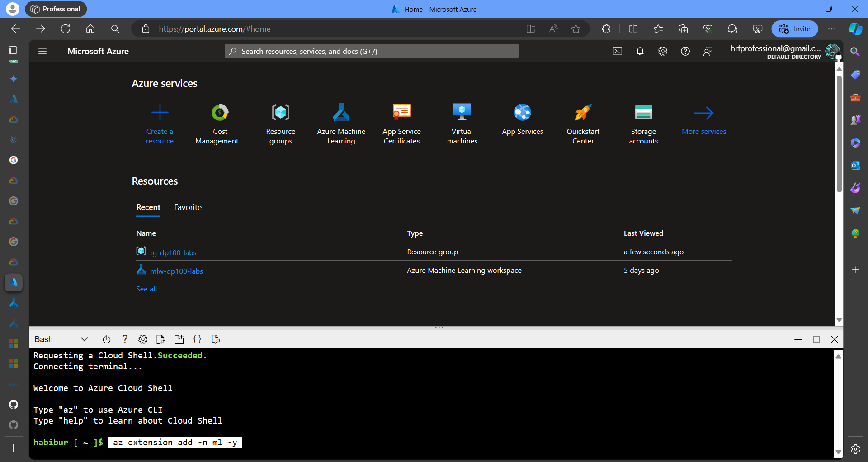Image resolution: width=868 pixels, height=462 pixels.
Task: Open Outlook sidebar app icon
Action: coord(855,165)
